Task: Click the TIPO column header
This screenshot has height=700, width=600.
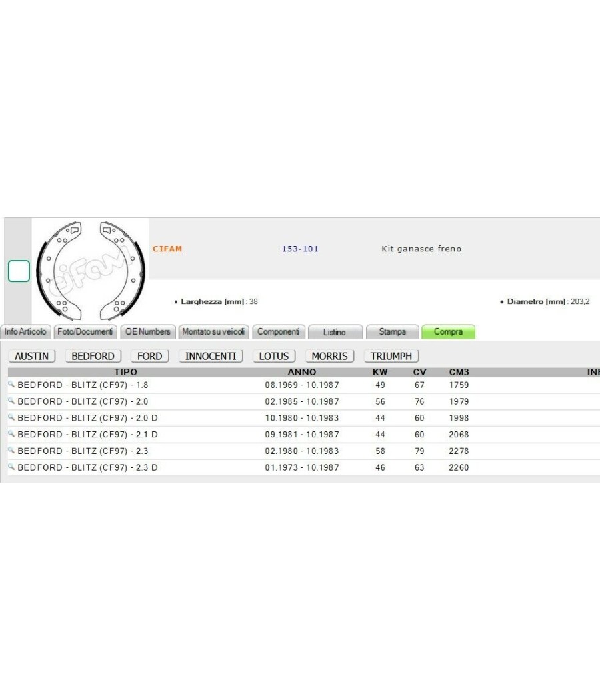Action: click(x=125, y=372)
